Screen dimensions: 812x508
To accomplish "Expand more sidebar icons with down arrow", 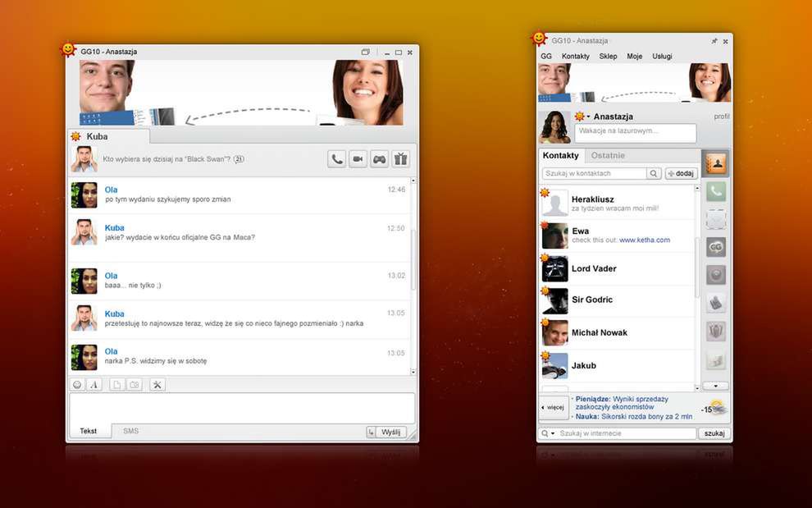I will click(x=716, y=386).
